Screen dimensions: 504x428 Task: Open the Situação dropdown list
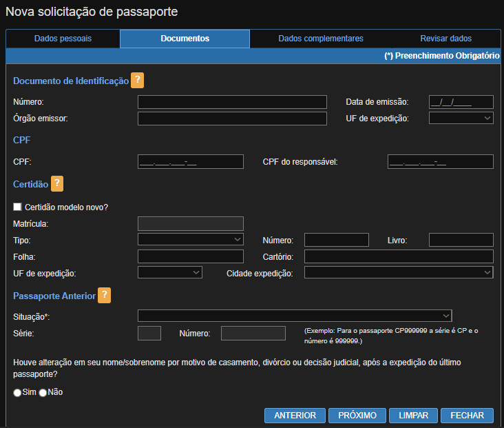pyautogui.click(x=295, y=316)
